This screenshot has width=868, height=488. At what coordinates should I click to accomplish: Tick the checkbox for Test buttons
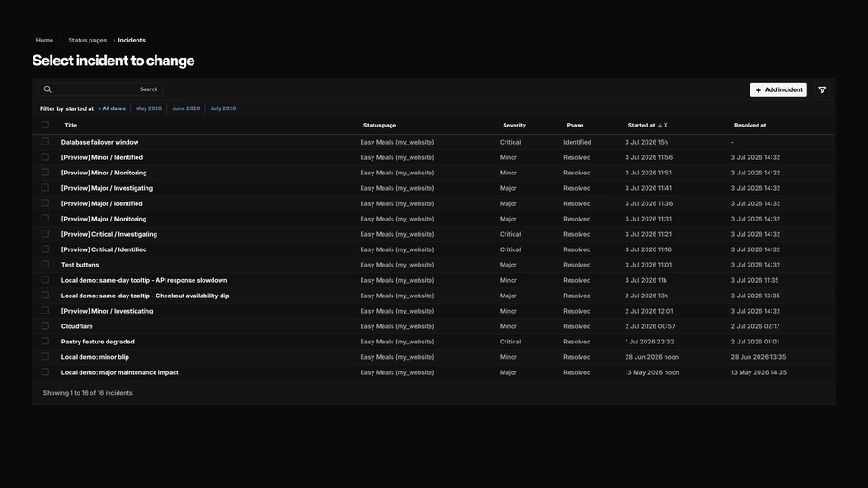point(45,265)
